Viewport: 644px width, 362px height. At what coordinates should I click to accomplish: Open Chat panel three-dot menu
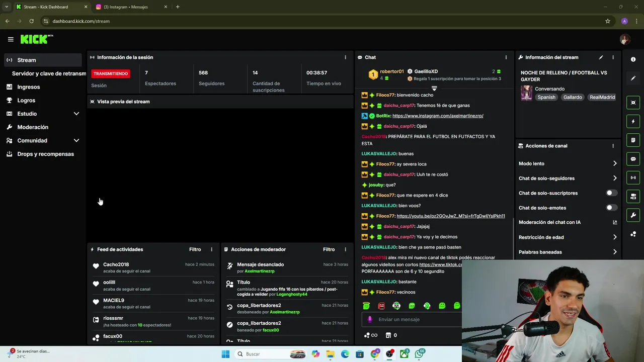click(x=506, y=57)
